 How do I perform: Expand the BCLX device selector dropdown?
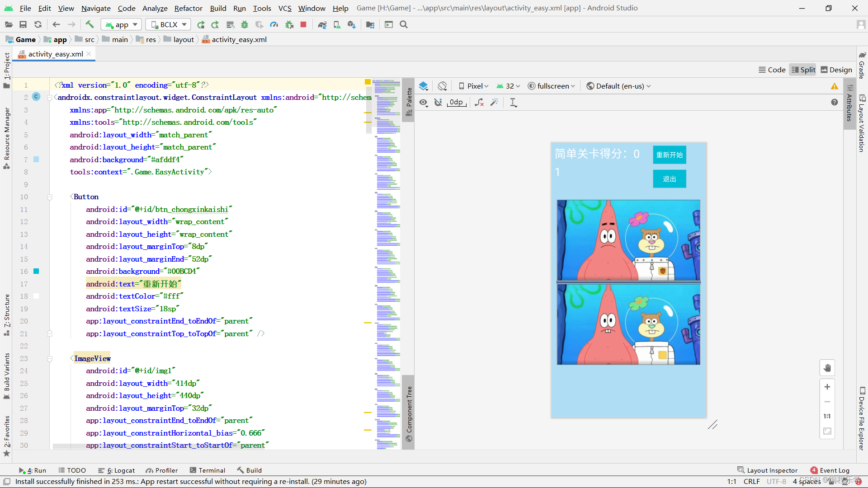(x=168, y=24)
